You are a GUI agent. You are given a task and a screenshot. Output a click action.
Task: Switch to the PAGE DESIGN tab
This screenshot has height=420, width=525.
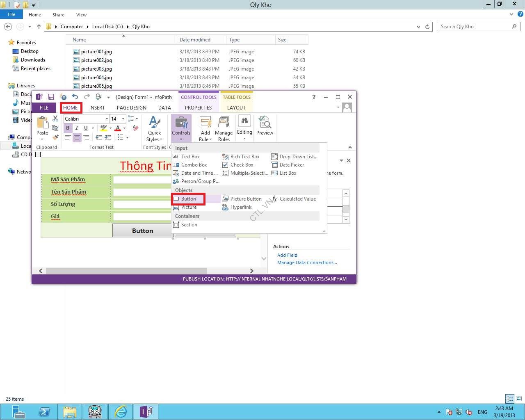point(131,108)
